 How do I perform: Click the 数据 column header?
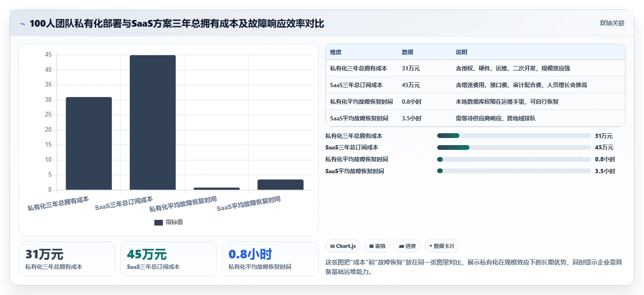408,52
